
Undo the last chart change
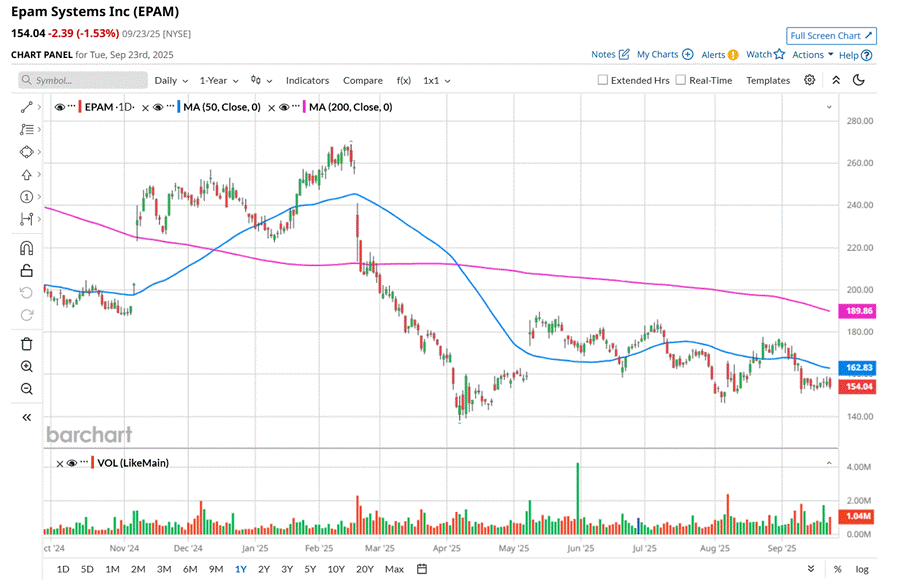point(26,293)
